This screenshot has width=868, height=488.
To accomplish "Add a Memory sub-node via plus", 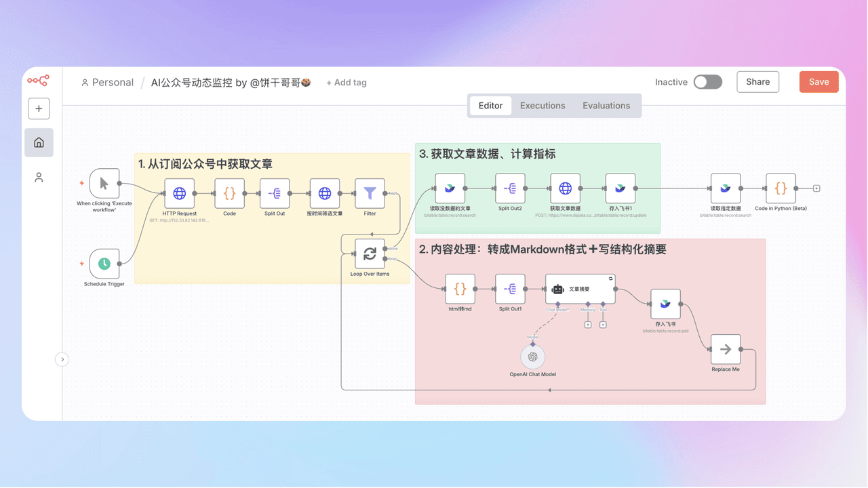I will point(588,325).
